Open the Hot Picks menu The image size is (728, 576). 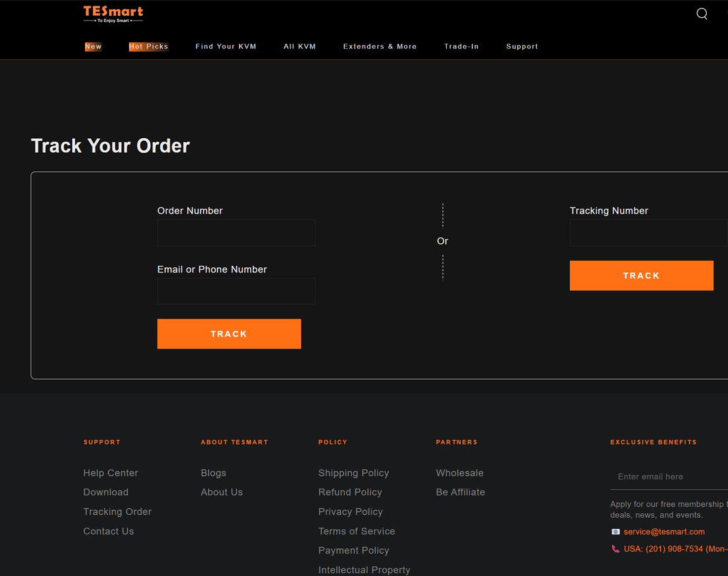pos(148,47)
